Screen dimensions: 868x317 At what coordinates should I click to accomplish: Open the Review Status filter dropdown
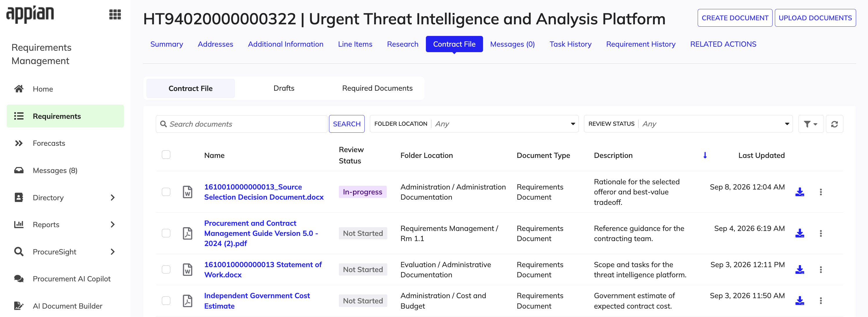tap(688, 124)
